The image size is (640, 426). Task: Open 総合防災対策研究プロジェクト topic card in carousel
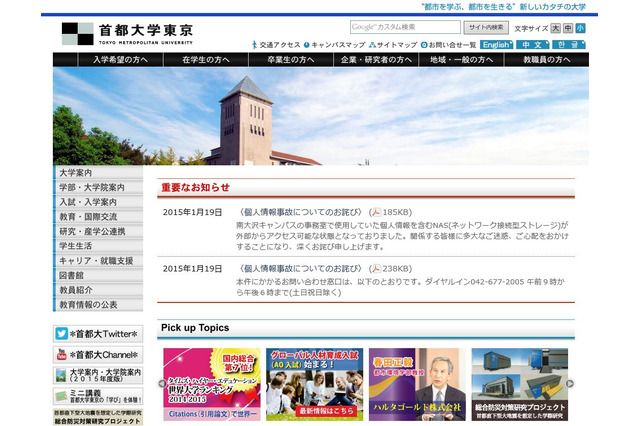pyautogui.click(x=520, y=384)
